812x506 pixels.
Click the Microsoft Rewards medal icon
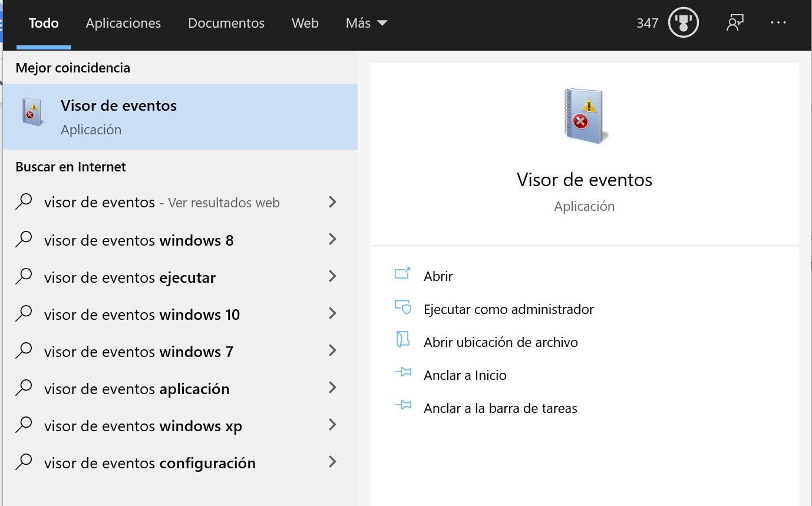[683, 24]
